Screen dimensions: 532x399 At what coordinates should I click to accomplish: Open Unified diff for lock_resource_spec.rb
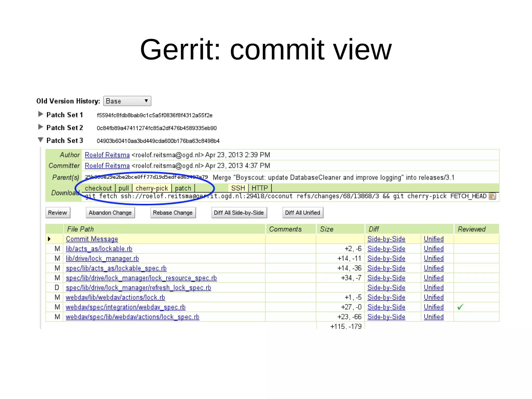pyautogui.click(x=434, y=278)
